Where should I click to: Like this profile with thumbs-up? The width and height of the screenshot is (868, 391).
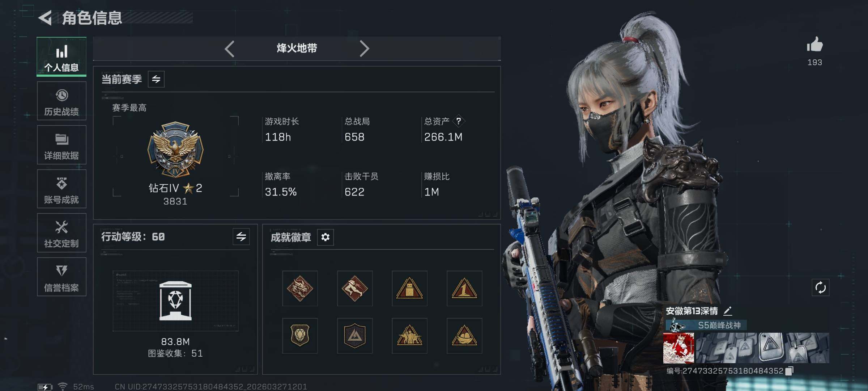coord(814,45)
